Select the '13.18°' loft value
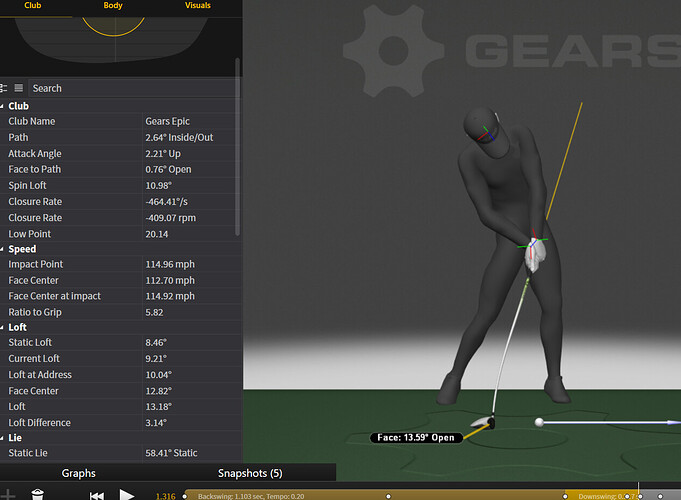 pyautogui.click(x=159, y=407)
